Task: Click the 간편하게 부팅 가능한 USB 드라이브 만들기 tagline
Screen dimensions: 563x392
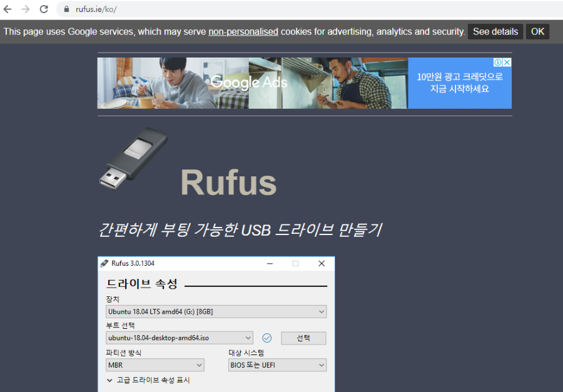Action: [240, 230]
